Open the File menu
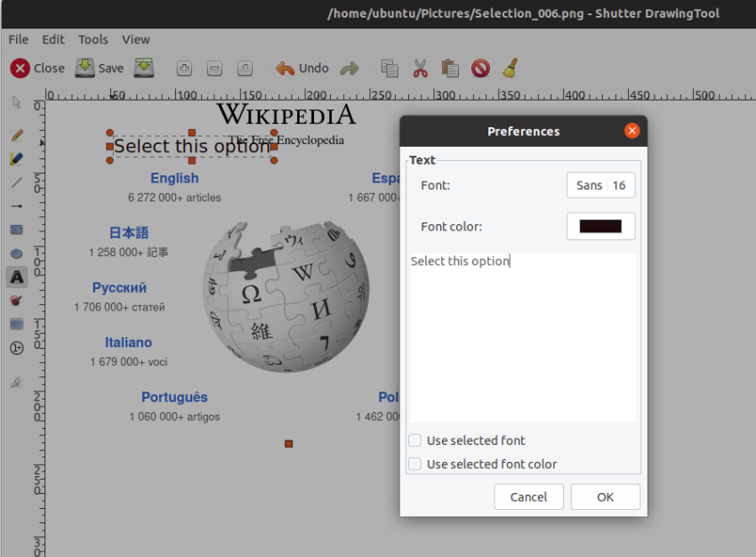 tap(18, 39)
